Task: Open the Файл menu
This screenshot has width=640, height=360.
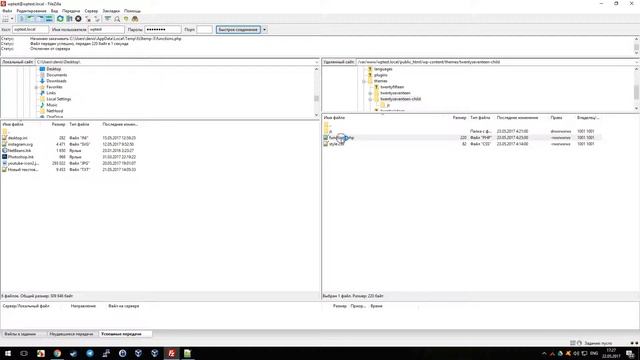Action: (x=7, y=11)
